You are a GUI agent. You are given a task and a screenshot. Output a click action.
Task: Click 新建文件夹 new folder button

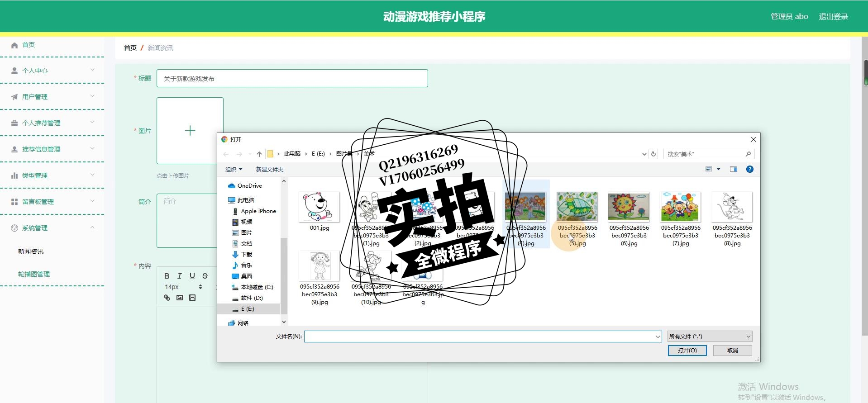click(x=270, y=170)
